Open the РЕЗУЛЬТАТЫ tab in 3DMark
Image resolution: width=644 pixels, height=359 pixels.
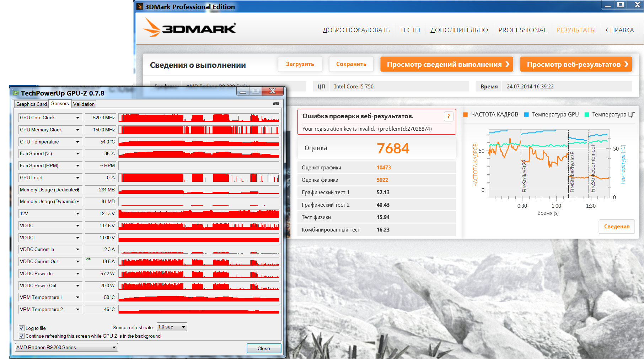tap(576, 30)
